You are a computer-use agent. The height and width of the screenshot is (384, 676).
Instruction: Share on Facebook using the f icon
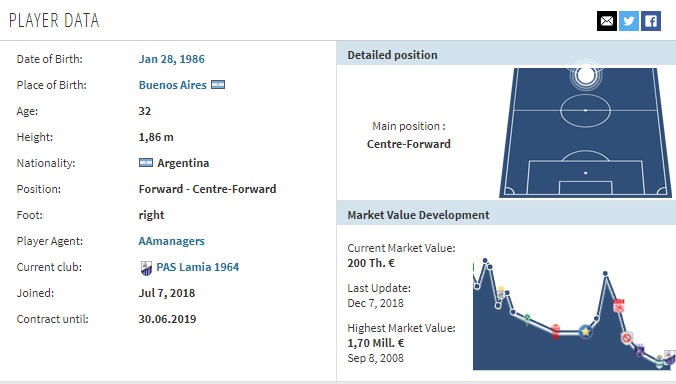click(x=651, y=21)
